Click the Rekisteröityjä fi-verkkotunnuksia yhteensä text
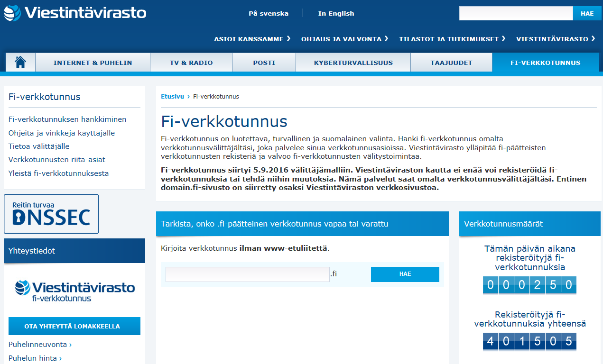This screenshot has height=364, width=603. [x=530, y=319]
